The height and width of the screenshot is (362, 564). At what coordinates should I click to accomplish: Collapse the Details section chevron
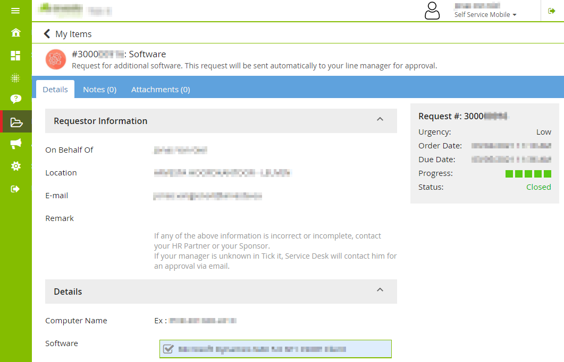[x=380, y=290]
